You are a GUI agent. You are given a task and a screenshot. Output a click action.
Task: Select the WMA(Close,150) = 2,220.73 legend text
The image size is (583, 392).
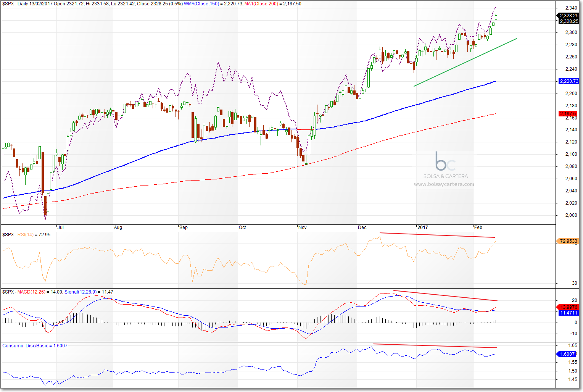[213, 4]
